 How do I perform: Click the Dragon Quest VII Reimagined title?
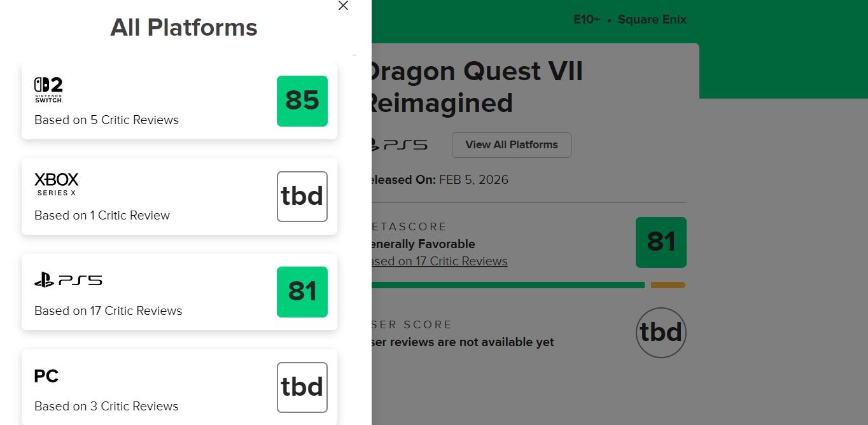tap(475, 87)
